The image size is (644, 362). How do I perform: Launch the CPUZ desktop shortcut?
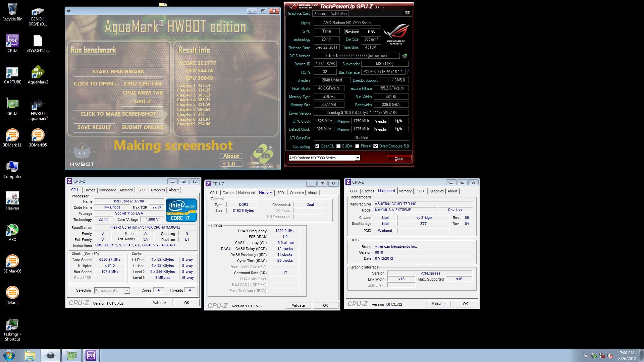pyautogui.click(x=12, y=43)
